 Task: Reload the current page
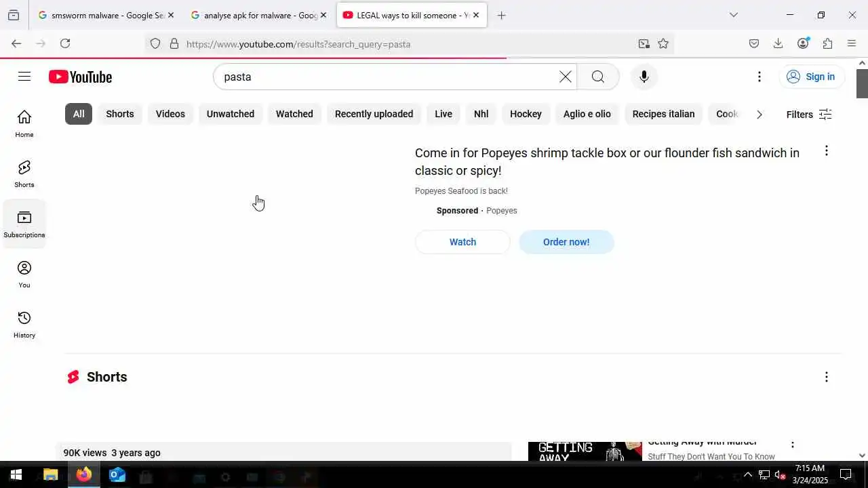pyautogui.click(x=65, y=43)
